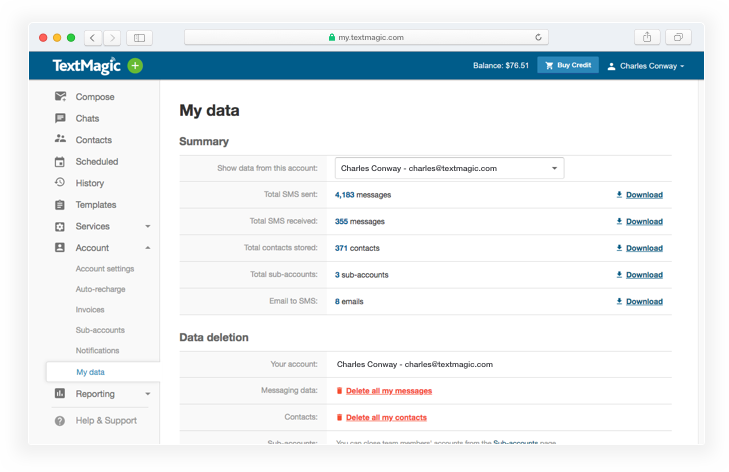The image size is (729, 472).
Task: Open Scheduled in the sidebar
Action: click(x=97, y=161)
